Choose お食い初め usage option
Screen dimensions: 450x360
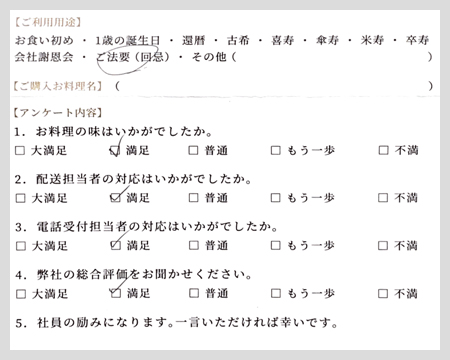[44, 40]
